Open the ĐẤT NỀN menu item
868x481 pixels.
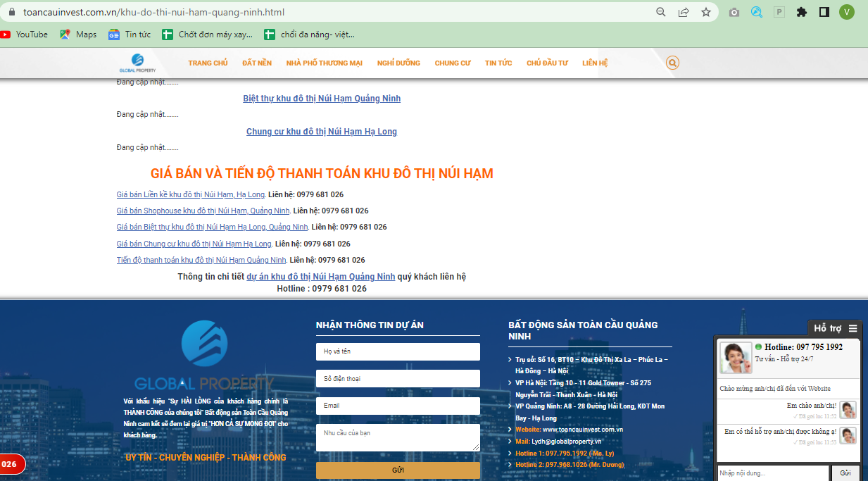257,63
